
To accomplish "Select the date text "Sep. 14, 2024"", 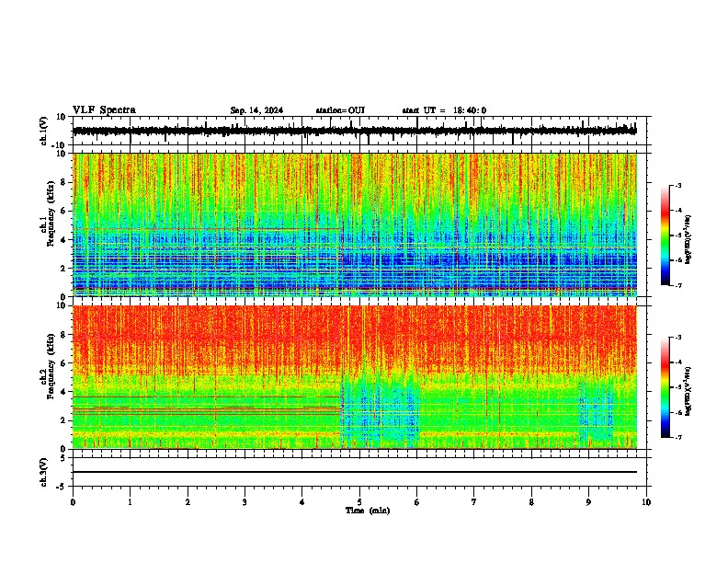I will point(256,110).
